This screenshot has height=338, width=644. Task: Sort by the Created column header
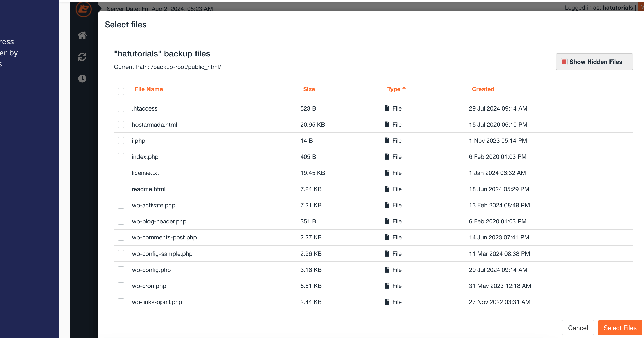point(483,89)
